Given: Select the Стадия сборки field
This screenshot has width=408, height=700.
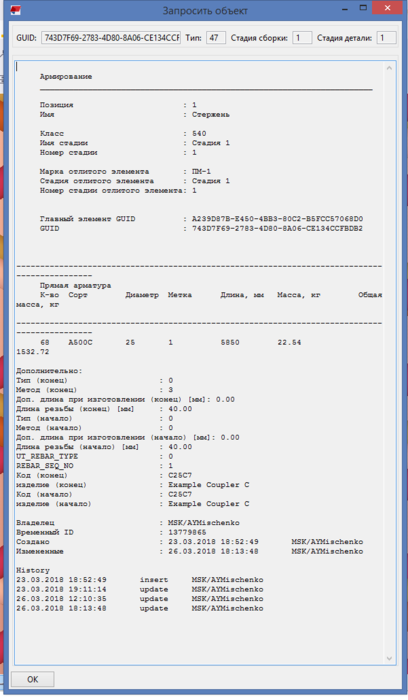Looking at the screenshot, I should pyautogui.click(x=302, y=38).
